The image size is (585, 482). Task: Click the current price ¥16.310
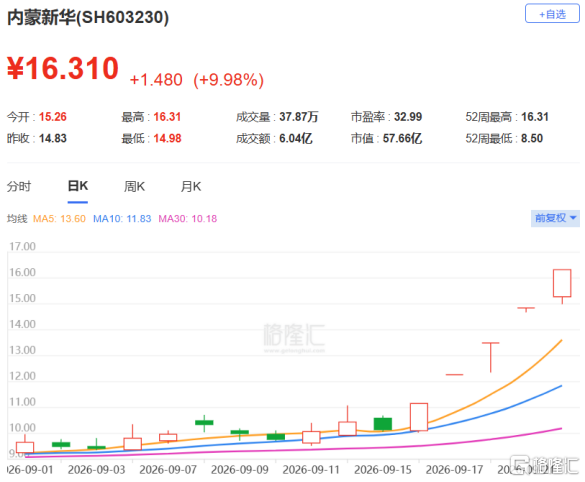coord(63,68)
